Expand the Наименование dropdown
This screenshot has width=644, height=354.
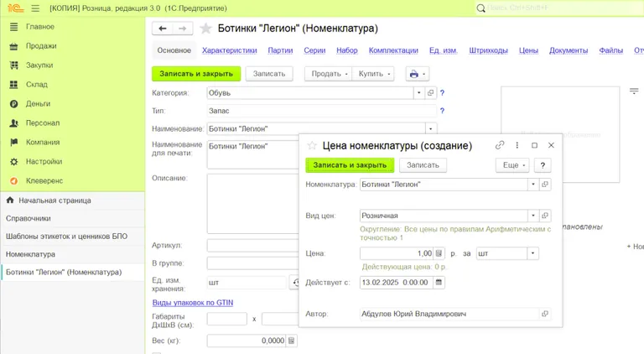pos(430,129)
